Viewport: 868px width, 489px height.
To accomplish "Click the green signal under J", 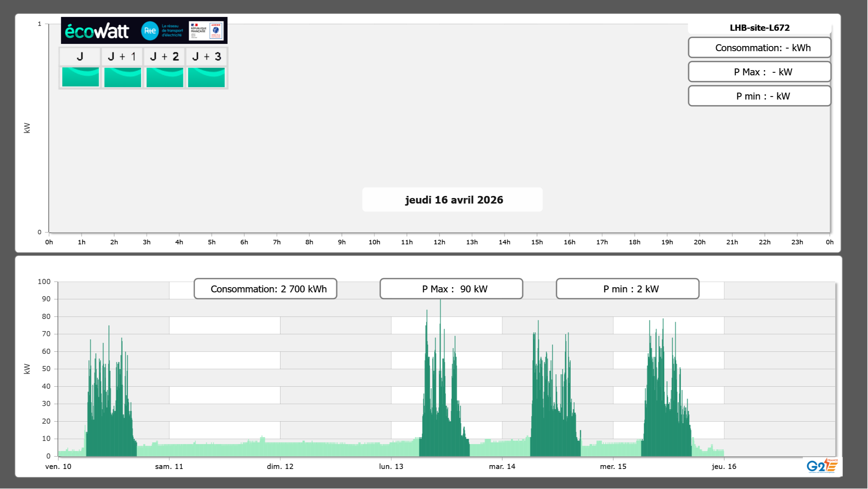I will [x=80, y=77].
